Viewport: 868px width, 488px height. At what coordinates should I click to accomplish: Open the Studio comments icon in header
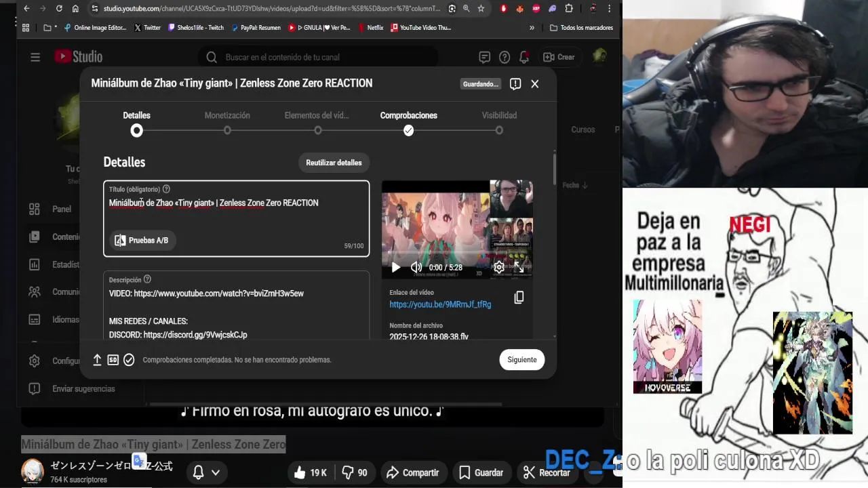tap(484, 57)
